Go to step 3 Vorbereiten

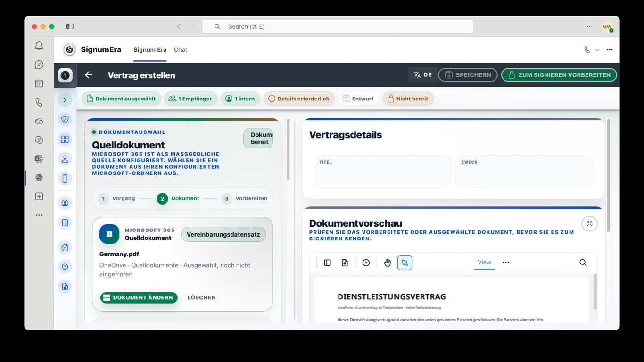[245, 198]
